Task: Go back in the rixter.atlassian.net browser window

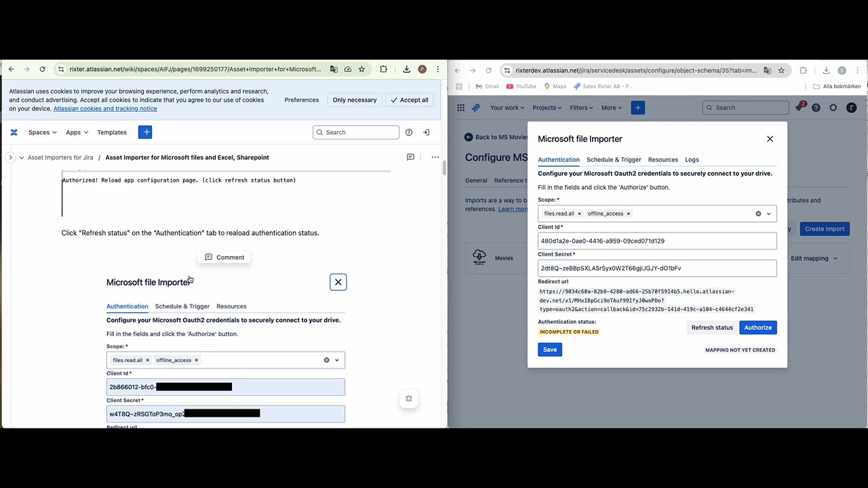Action: 11,69
